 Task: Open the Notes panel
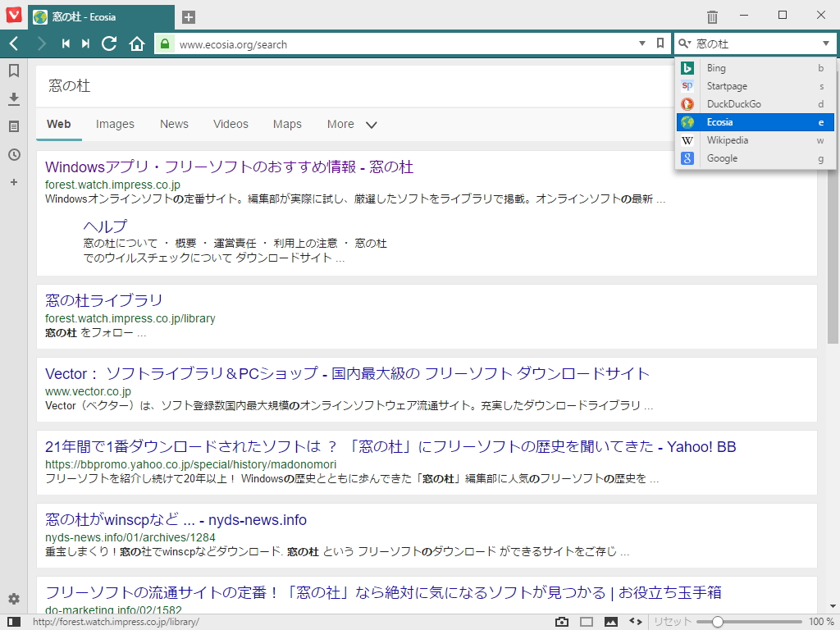click(x=13, y=126)
